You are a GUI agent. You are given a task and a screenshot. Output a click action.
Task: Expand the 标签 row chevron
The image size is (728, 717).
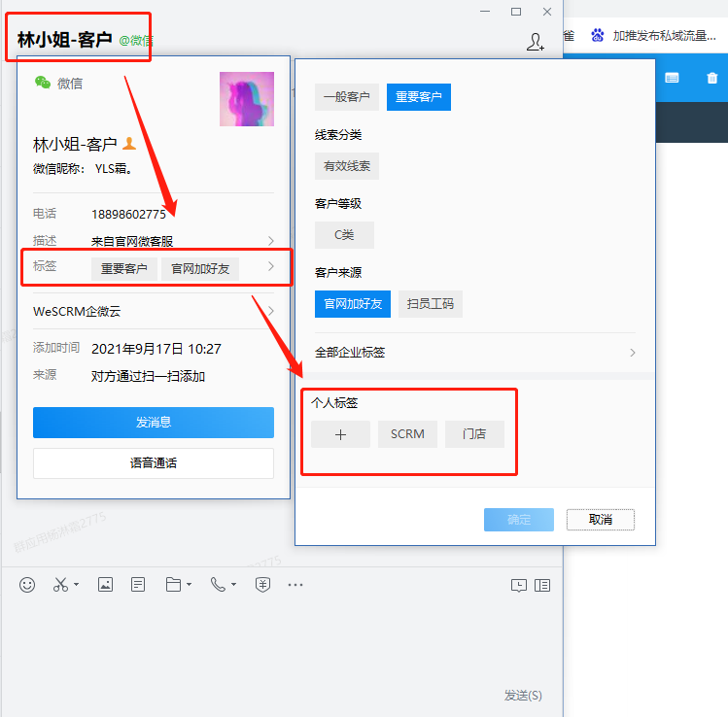[x=271, y=267]
